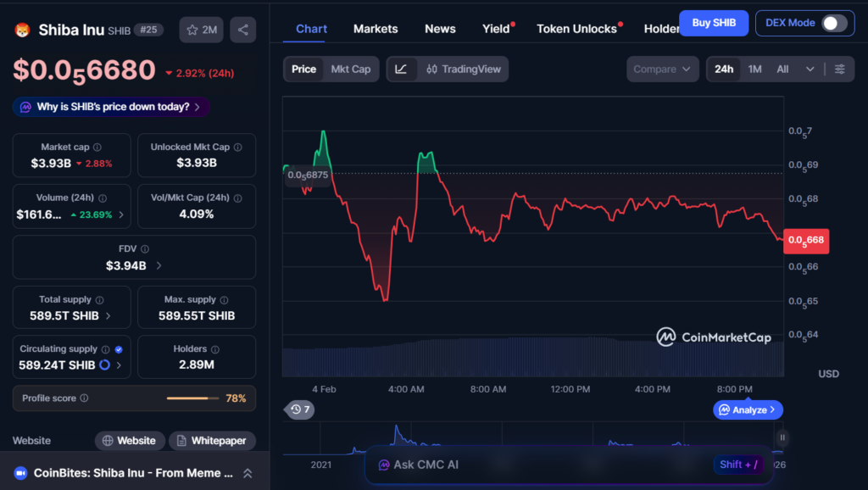The width and height of the screenshot is (868, 490).
Task: Switch to TradingView candlestick chart
Action: (463, 70)
